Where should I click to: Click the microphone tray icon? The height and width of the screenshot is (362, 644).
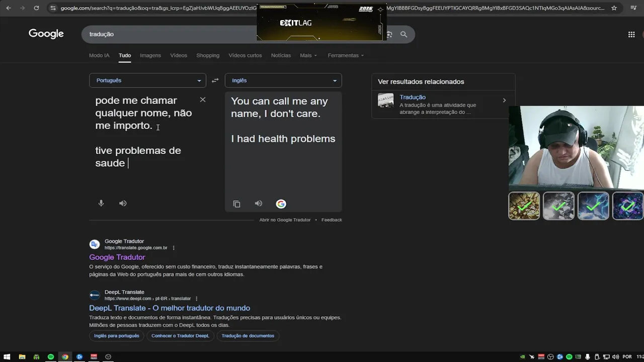(588, 357)
